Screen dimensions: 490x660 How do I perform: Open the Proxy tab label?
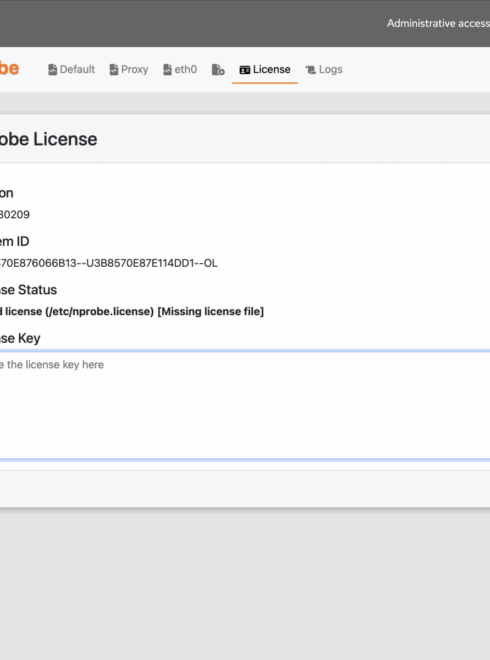tap(134, 69)
